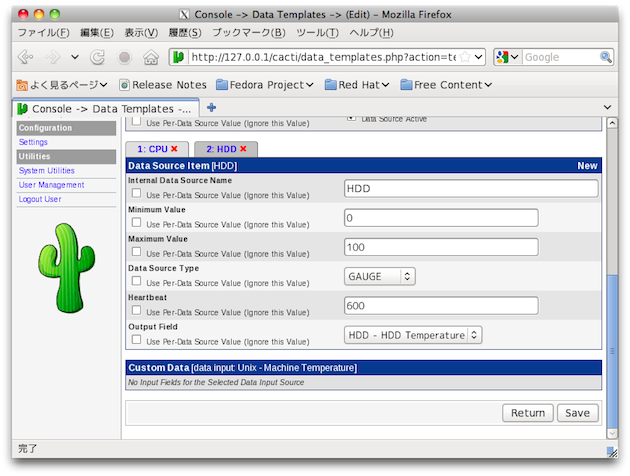Expand the Output Field HDD Temperature dropdown
The image size is (630, 476).
[x=413, y=335]
